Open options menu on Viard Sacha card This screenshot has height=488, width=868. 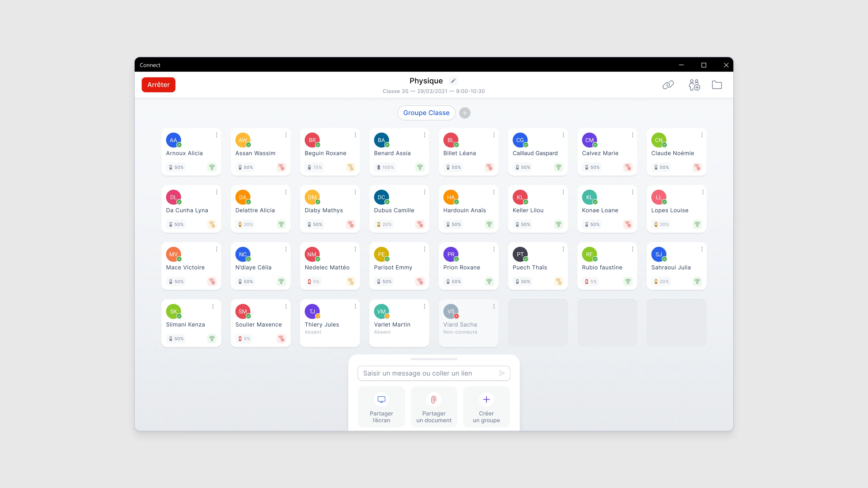coord(494,306)
